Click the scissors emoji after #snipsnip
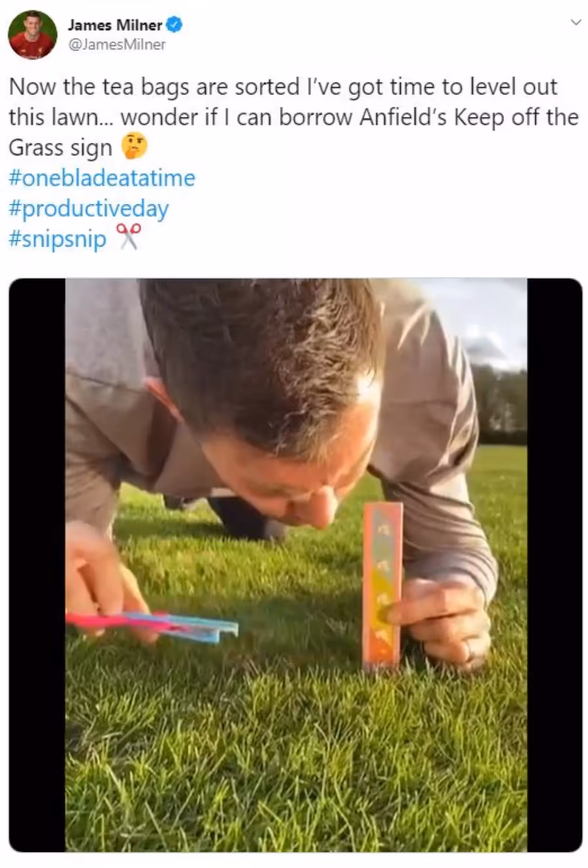This screenshot has width=588, height=868. (x=128, y=237)
